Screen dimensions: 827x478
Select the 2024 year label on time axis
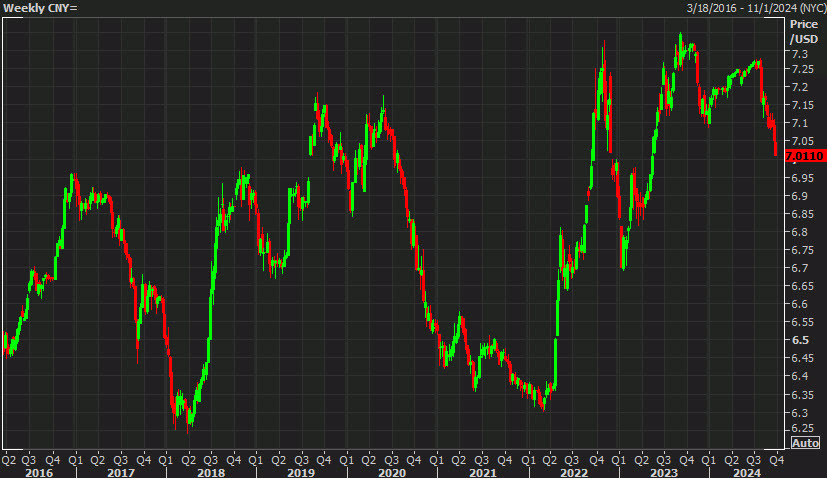pyautogui.click(x=747, y=472)
